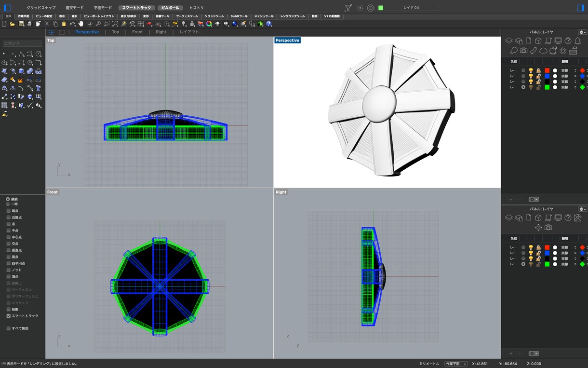This screenshot has height=368, width=588.
Task: Switch to ソリッドツール toolbar tab
Action: 214,16
